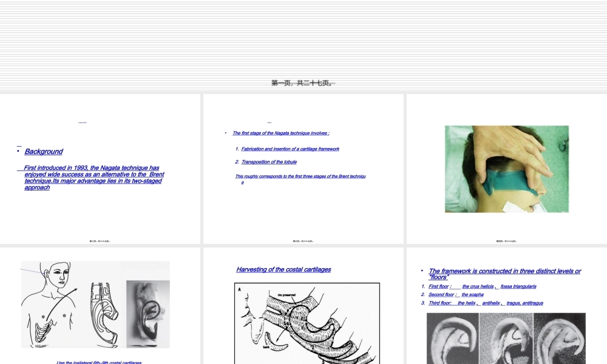Open "Use the ipsilateral 6th–9th costal cartilages" caption
Viewport: 607px width, 364px height.
click(99, 362)
